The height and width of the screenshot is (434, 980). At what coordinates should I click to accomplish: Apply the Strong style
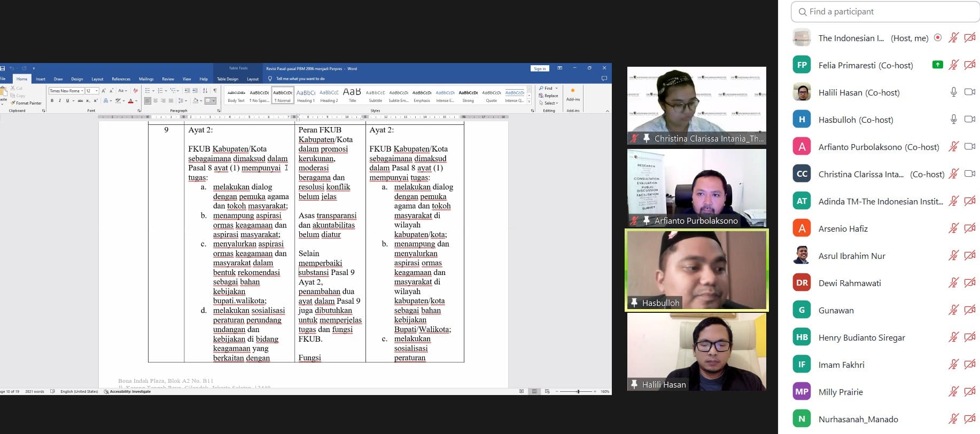pyautogui.click(x=468, y=95)
